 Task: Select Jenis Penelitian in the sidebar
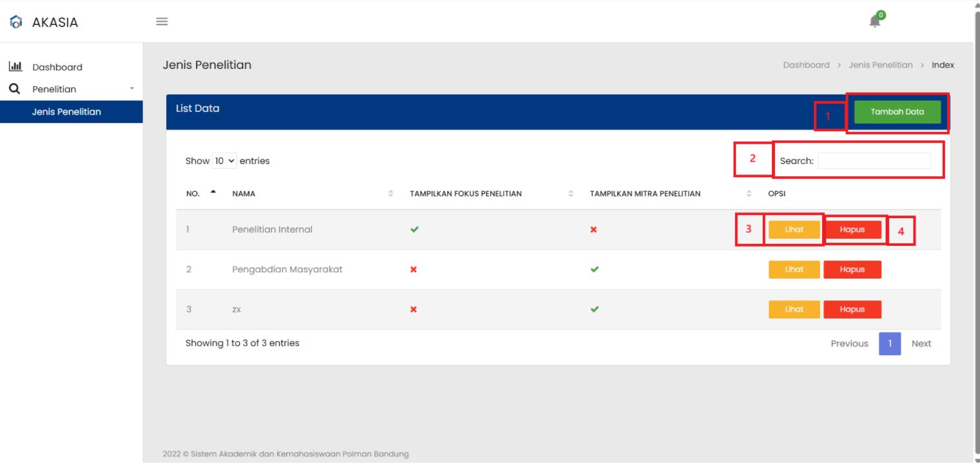coord(66,112)
